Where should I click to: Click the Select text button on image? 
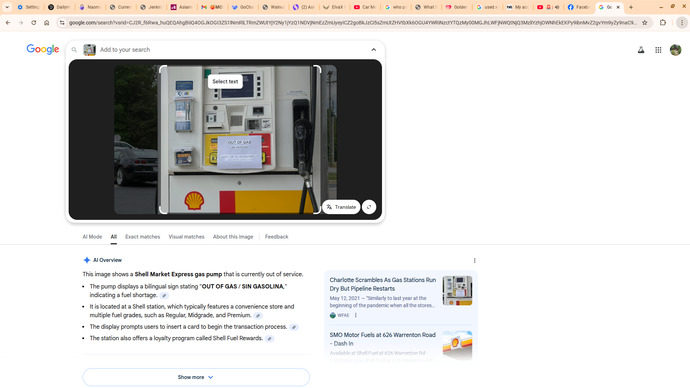click(225, 81)
